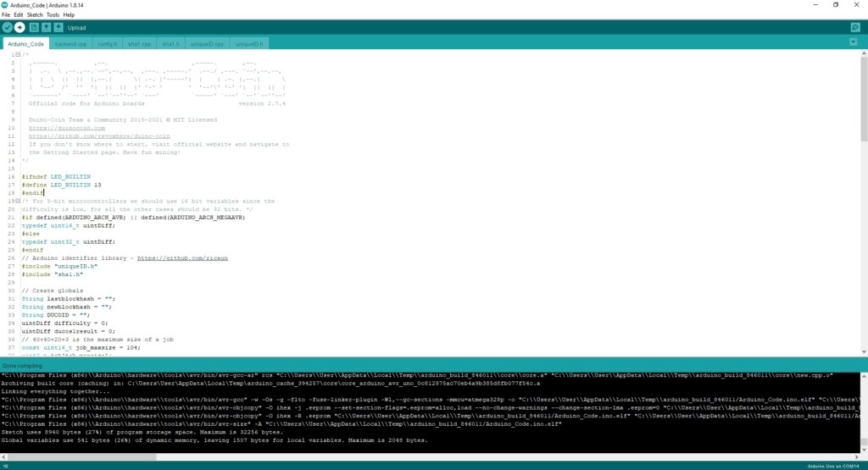Switch to the sha1.h tab
Screen dimensions: 868x470
click(170, 44)
